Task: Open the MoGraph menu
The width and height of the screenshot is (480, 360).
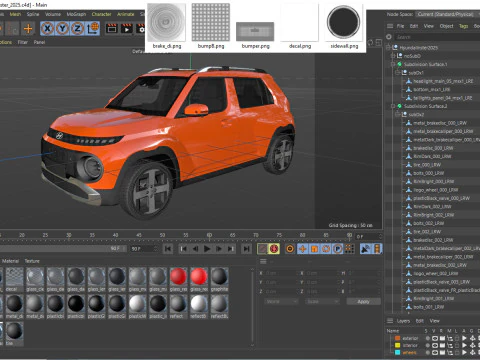Action: click(x=76, y=14)
